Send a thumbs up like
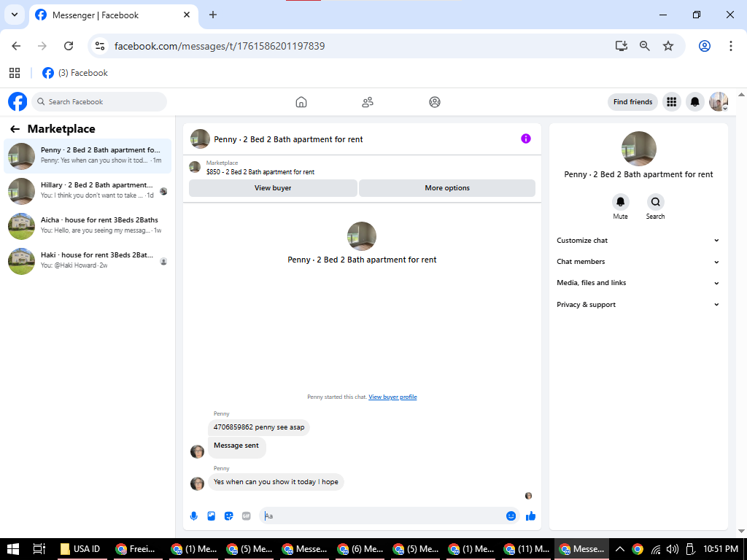This screenshot has width=747, height=560. (531, 516)
